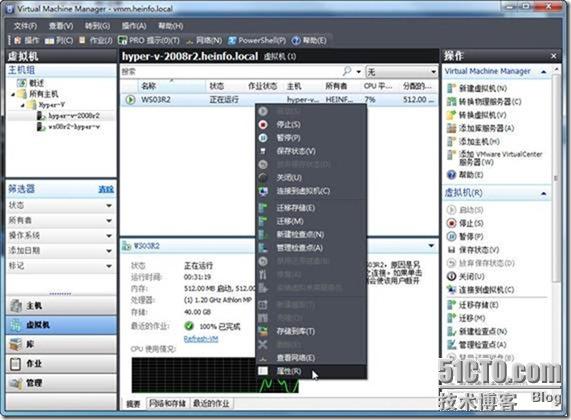Expand the 所有者 filter
Image resolution: width=571 pixels, height=420 pixels.
[x=109, y=221]
